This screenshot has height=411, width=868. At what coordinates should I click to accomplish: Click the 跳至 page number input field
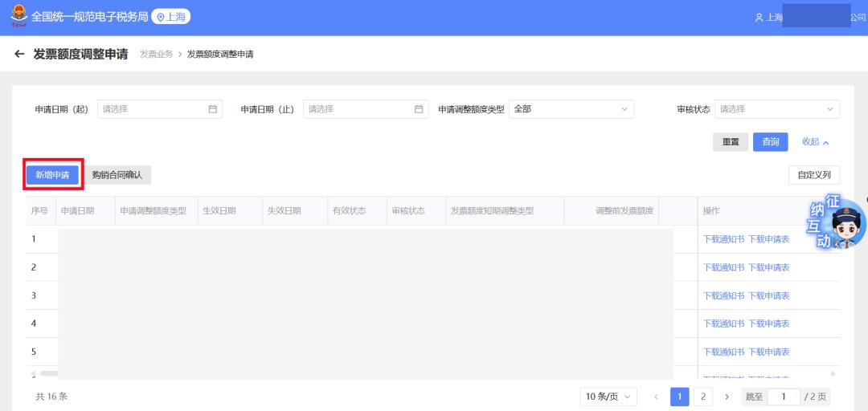[x=783, y=397]
